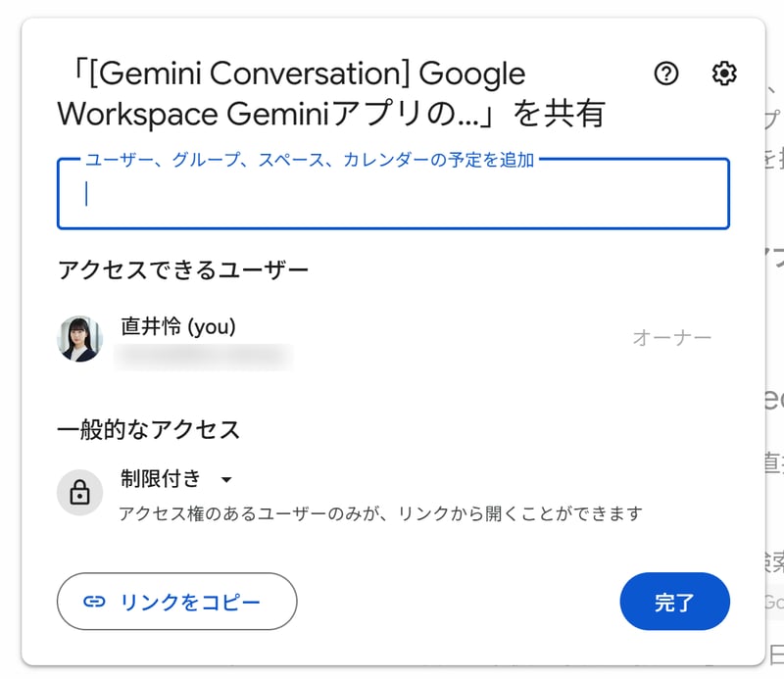Click the リンクをコピー button

point(177,601)
